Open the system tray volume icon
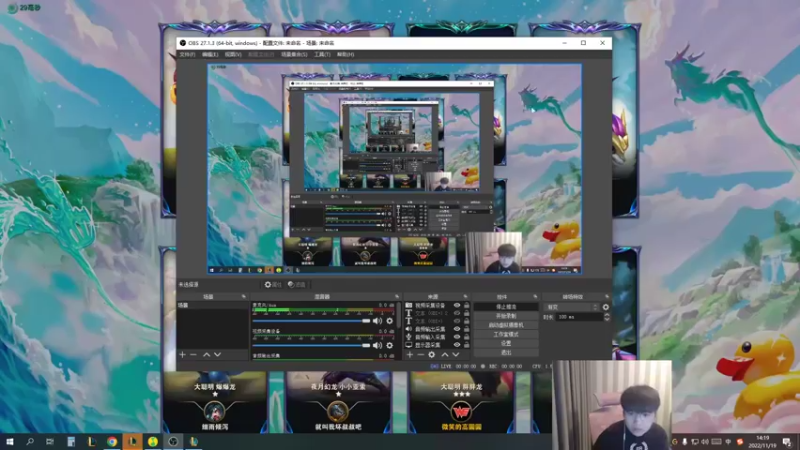The image size is (800, 450). (705, 442)
